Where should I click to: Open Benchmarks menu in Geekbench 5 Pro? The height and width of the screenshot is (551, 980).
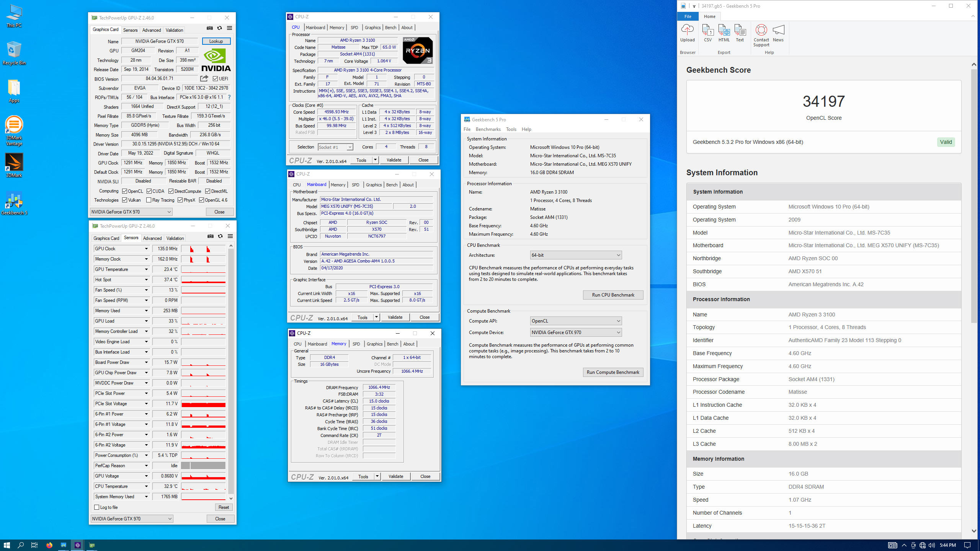488,129
